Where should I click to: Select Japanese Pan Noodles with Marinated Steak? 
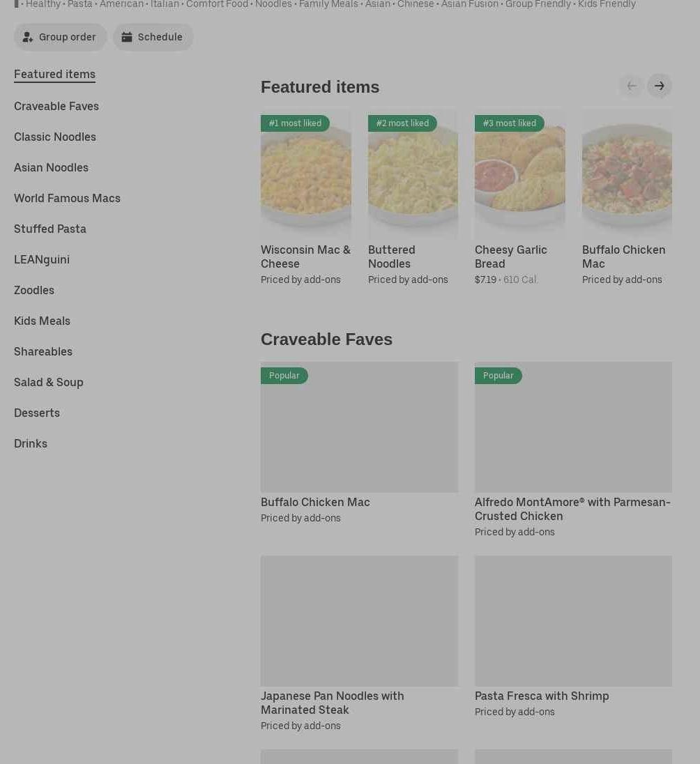[x=359, y=620]
